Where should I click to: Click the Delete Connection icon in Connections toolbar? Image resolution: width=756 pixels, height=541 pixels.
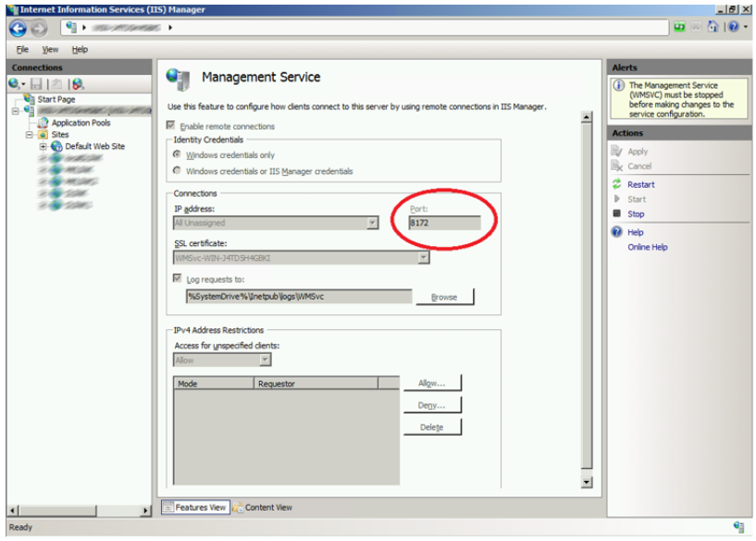click(78, 84)
